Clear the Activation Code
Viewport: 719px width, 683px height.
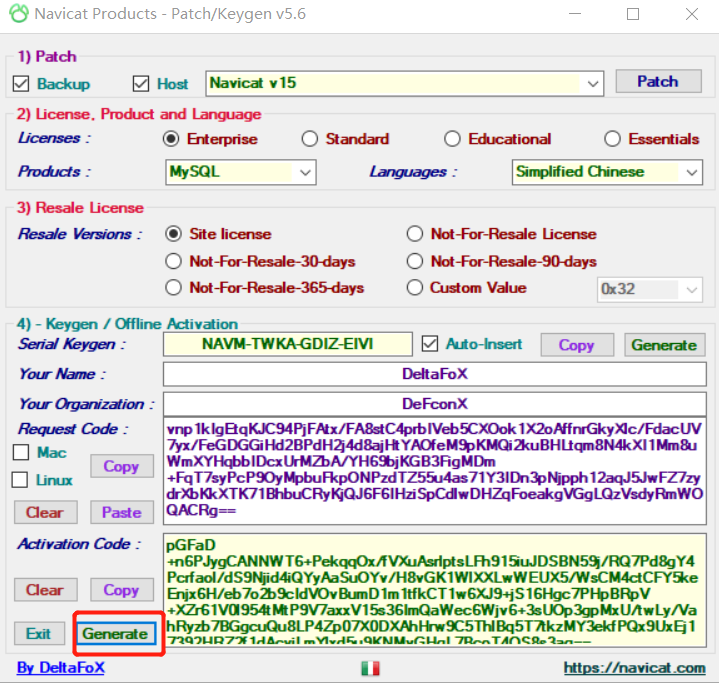point(45,589)
